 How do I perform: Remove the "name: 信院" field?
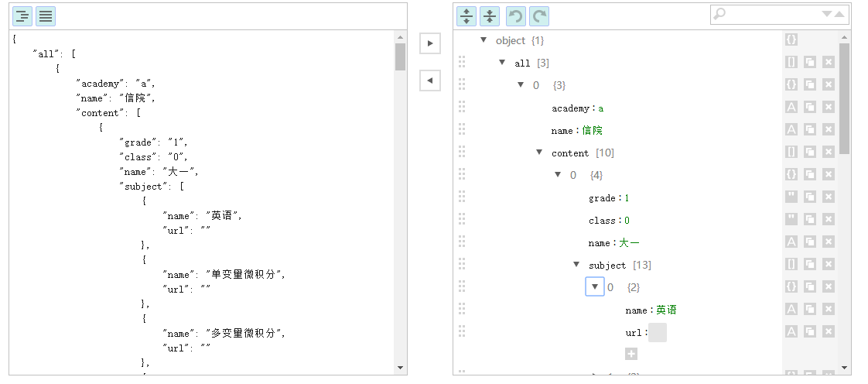pyautogui.click(x=828, y=129)
